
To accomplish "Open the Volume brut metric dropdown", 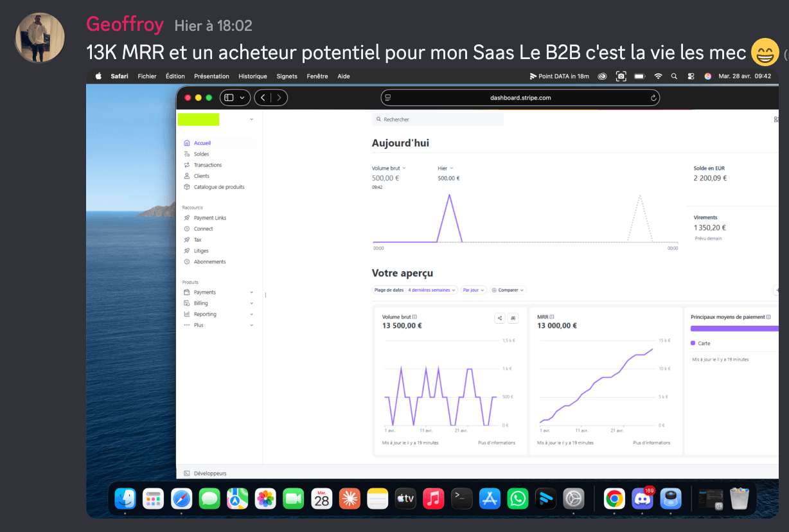I will click(x=389, y=168).
